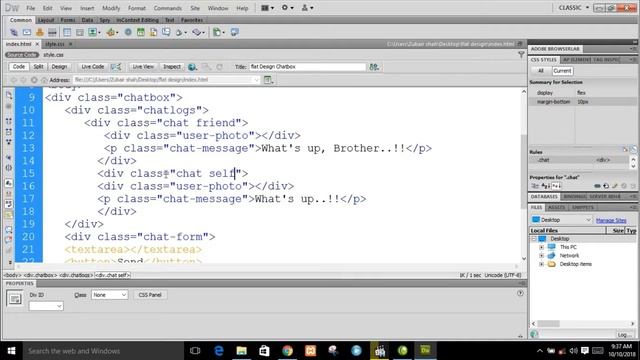Collapse the Desktop root tree node
Viewport: 640px width, 360px height.
click(533, 238)
